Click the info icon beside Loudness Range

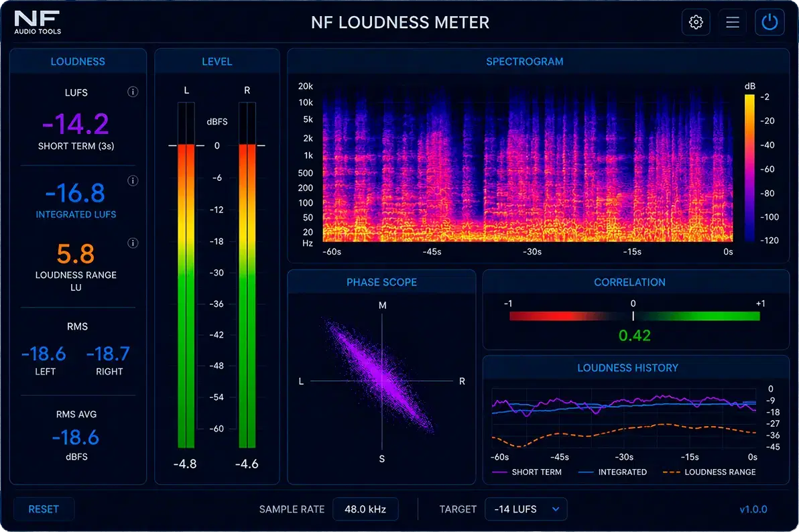pos(133,243)
